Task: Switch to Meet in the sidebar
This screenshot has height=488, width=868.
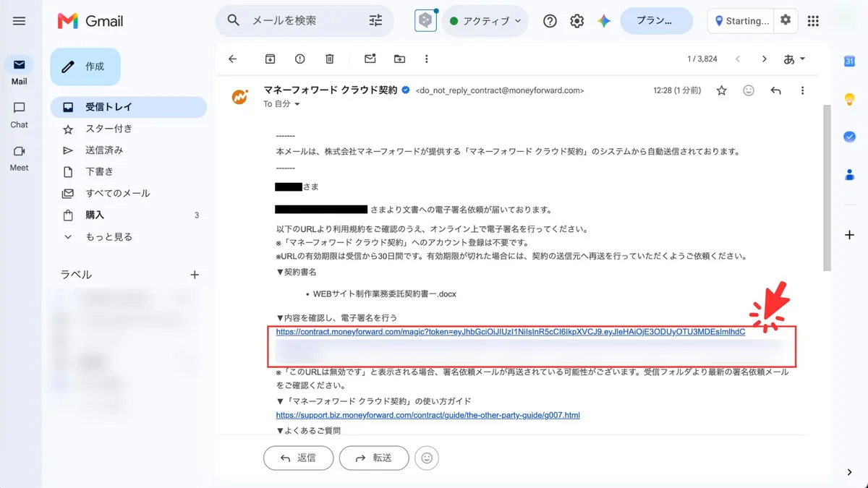Action: (20, 158)
